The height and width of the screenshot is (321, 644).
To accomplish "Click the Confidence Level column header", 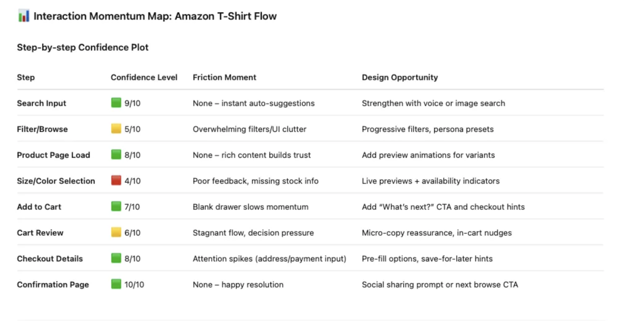I will [x=144, y=77].
